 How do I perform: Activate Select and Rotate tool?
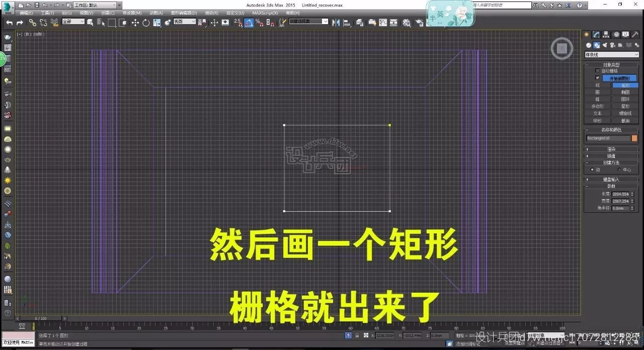(x=146, y=23)
